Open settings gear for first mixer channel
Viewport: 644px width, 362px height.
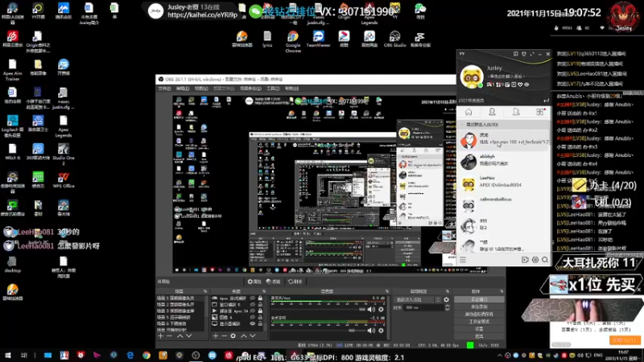[x=381, y=309]
